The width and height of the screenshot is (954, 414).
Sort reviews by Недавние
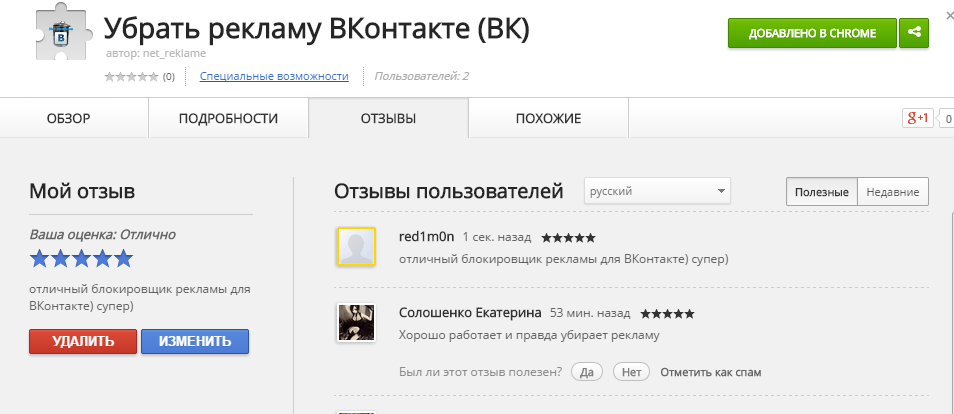[893, 192]
